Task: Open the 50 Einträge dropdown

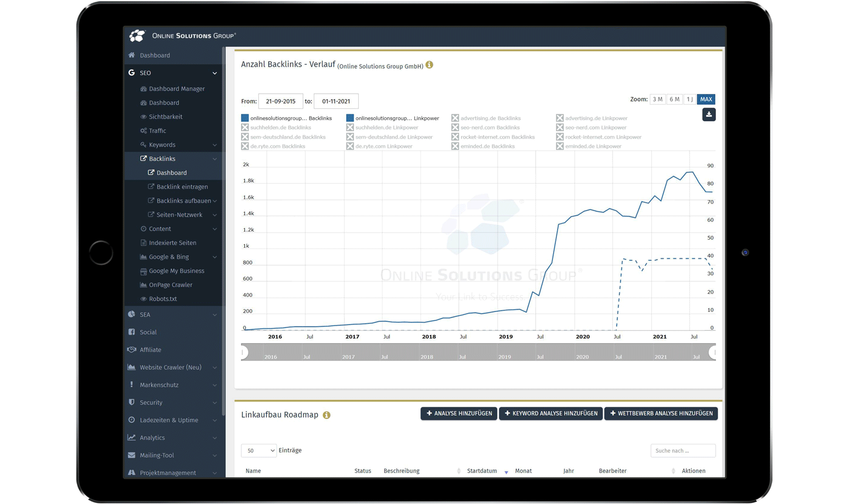Action: [259, 450]
